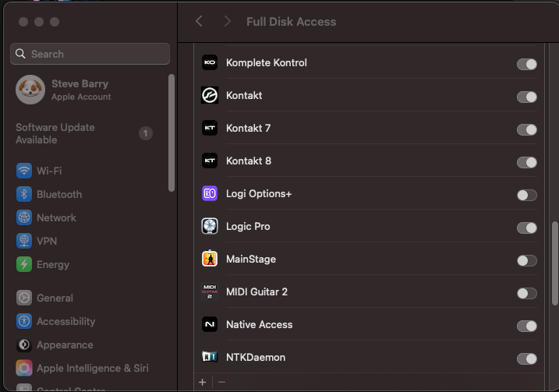
Task: Go back with the left chevron
Action: point(199,21)
